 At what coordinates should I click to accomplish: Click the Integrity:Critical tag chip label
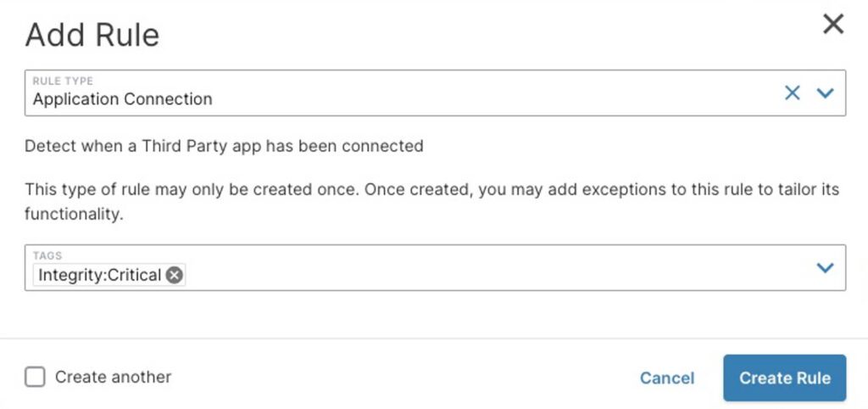[x=99, y=275]
